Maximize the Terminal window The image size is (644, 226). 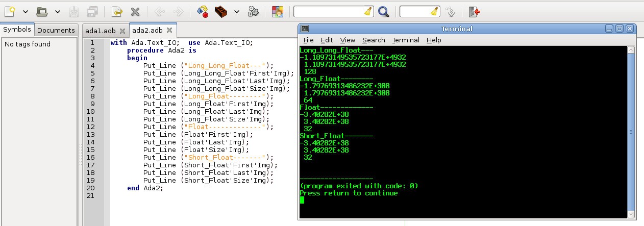(x=620, y=29)
